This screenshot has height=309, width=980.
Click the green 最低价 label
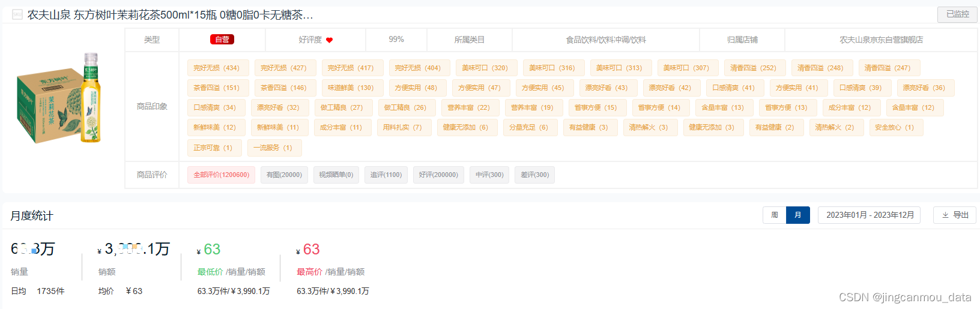(210, 272)
